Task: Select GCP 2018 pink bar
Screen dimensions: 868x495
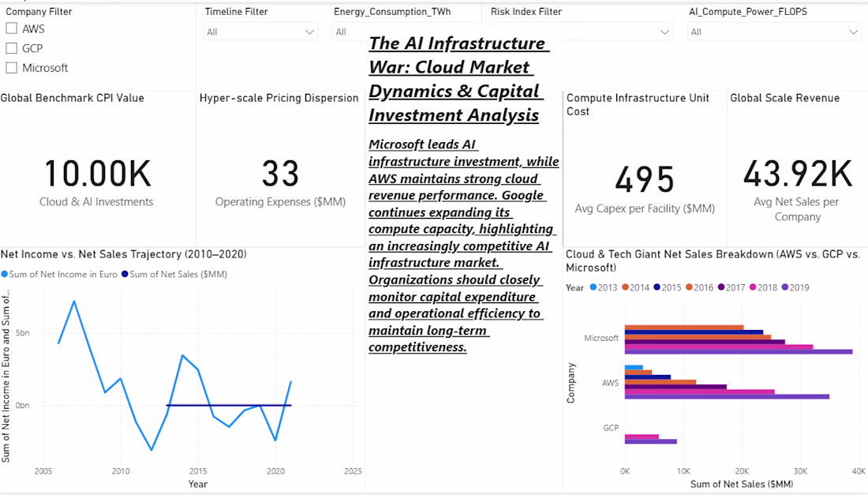Action: (642, 437)
